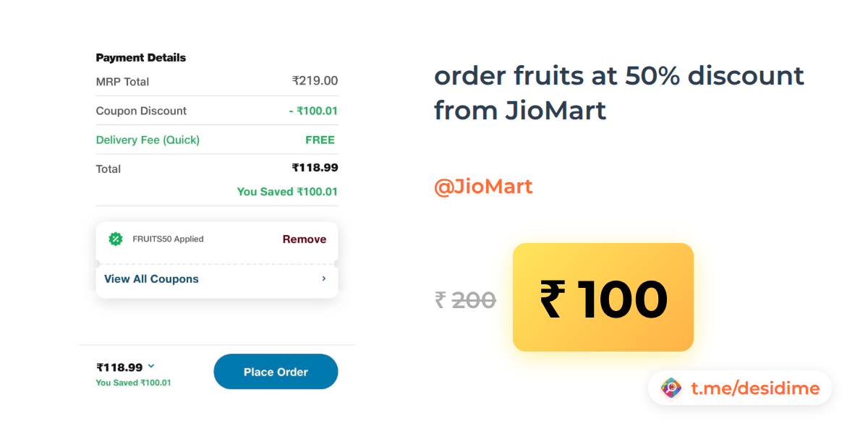The width and height of the screenshot is (868, 434).
Task: Click the Payment Details heading
Action: (140, 58)
